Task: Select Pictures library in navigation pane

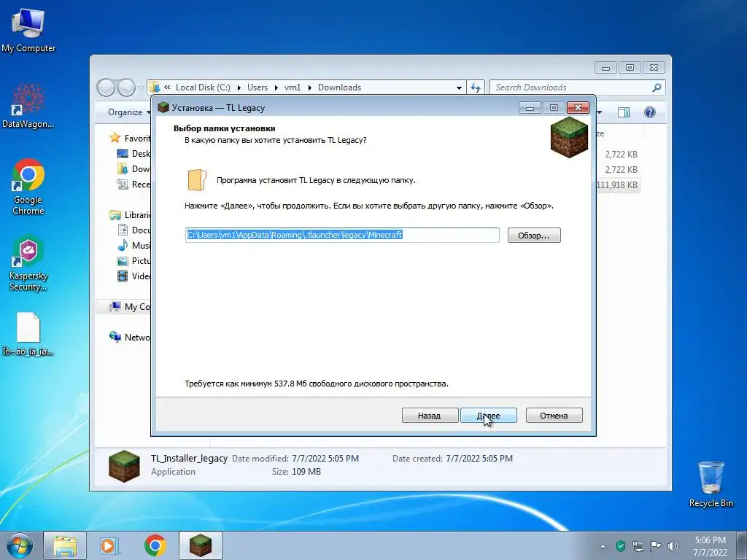Action: (133, 260)
